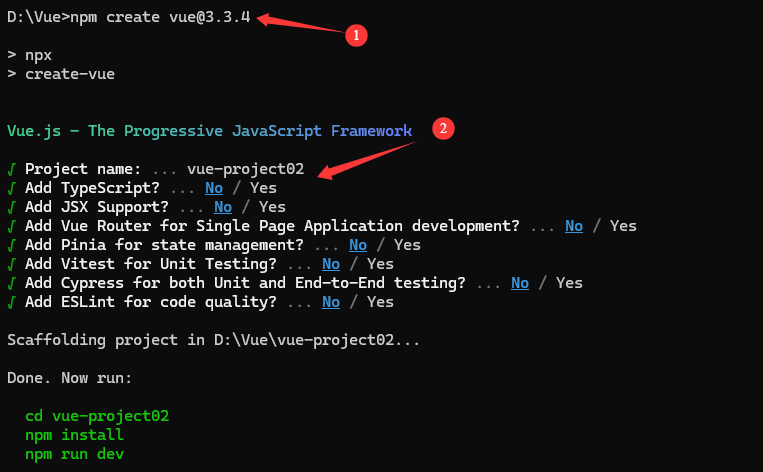This screenshot has height=472, width=763.
Task: Click the 'npm run dev' command
Action: click(x=74, y=454)
